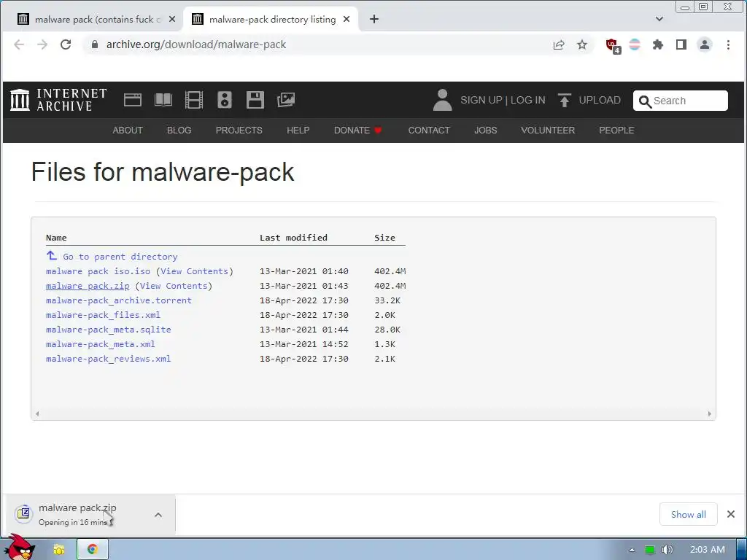Open CONTACT menu item
747x560 pixels.
(429, 131)
